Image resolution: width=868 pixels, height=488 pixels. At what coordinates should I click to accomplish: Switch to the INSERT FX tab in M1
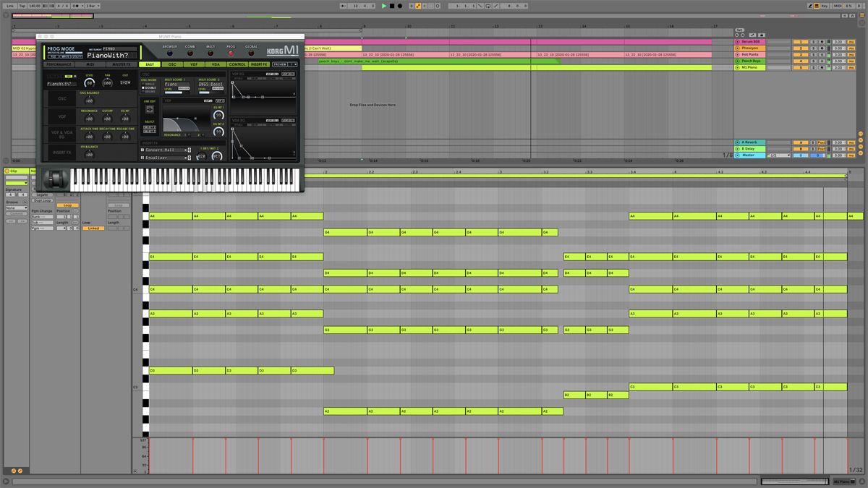coord(260,64)
